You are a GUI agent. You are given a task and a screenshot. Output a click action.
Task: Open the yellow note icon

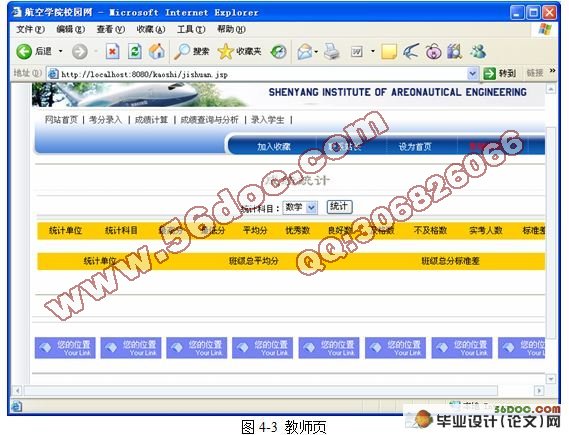click(x=389, y=52)
